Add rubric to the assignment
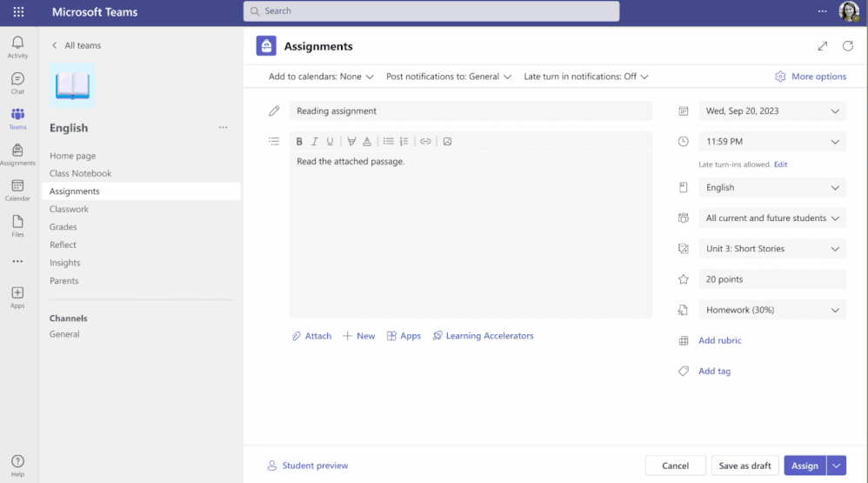 point(719,340)
